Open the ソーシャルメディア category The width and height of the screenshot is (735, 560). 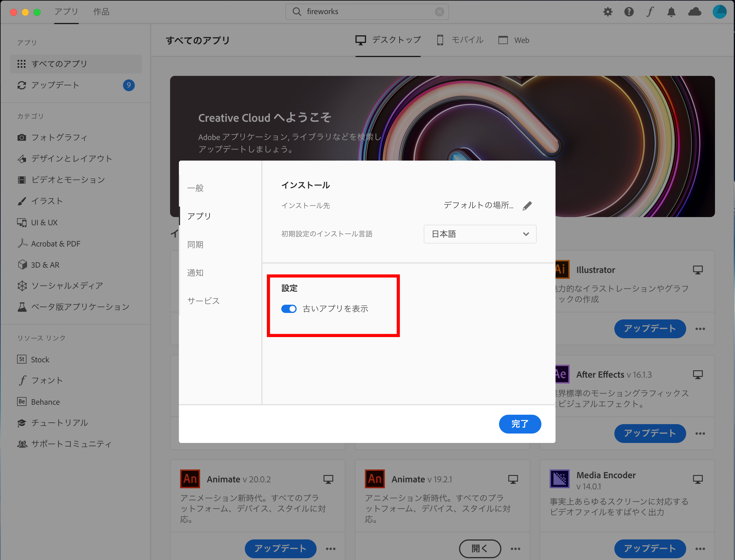point(60,286)
